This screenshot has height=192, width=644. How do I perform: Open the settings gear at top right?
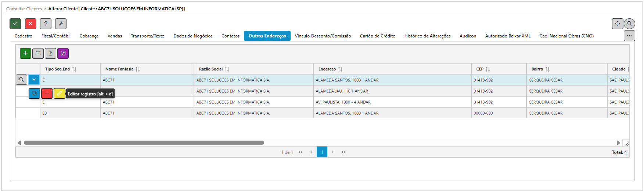click(617, 23)
